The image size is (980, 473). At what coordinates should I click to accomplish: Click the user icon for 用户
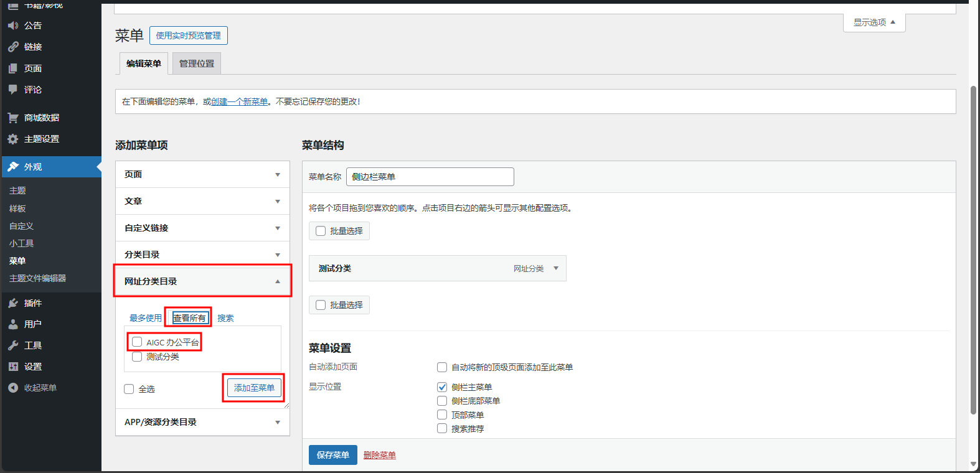point(13,324)
